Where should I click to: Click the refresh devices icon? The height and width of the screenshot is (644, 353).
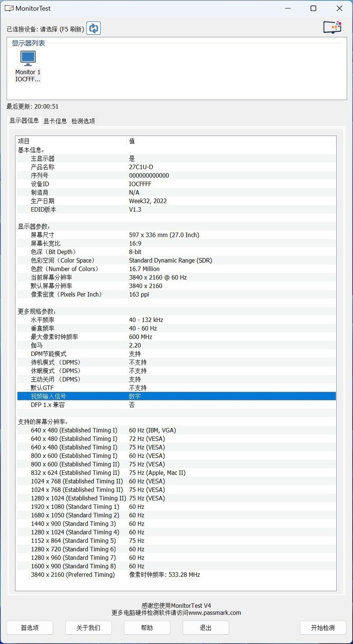(x=93, y=27)
